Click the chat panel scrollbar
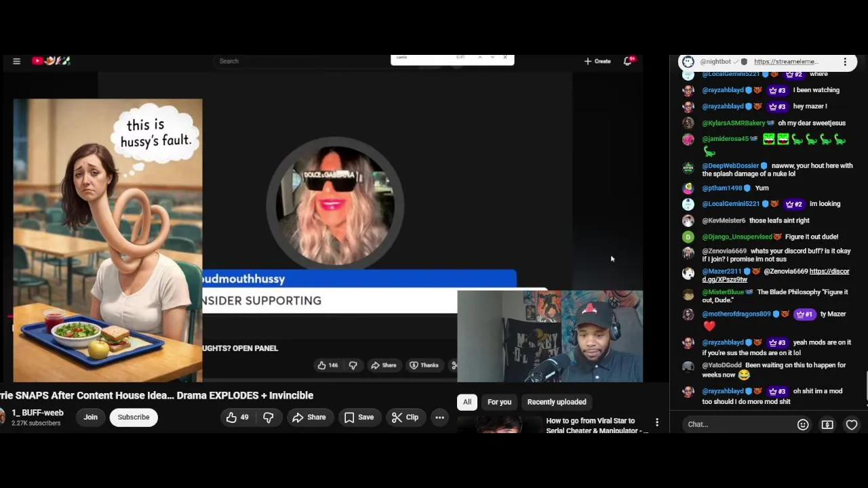This screenshot has width=868, height=488. (x=866, y=386)
